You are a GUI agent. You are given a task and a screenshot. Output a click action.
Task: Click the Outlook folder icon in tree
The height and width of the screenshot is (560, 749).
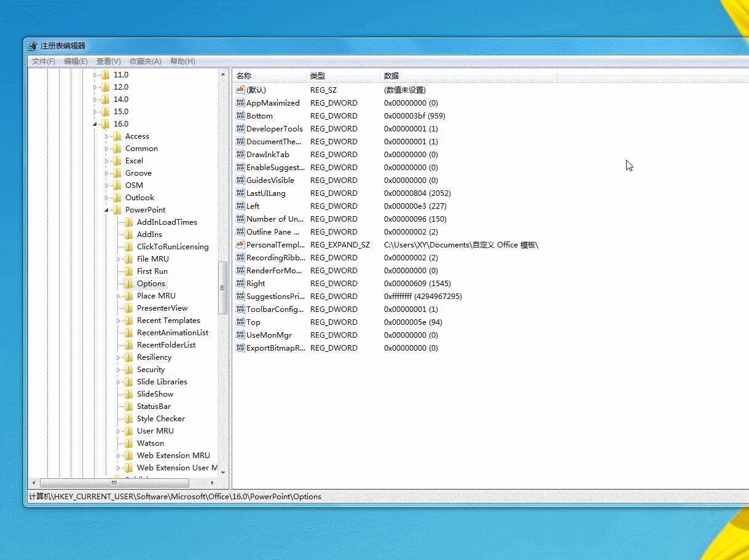click(x=117, y=198)
